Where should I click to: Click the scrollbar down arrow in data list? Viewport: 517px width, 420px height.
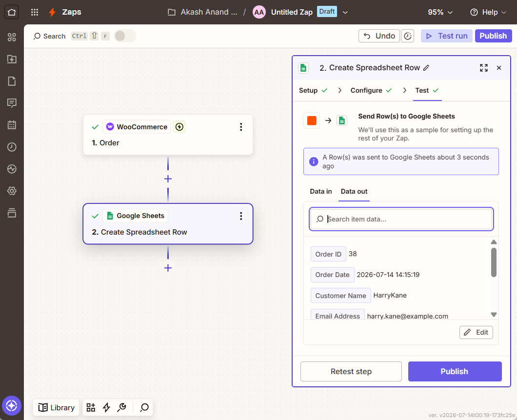pyautogui.click(x=494, y=315)
